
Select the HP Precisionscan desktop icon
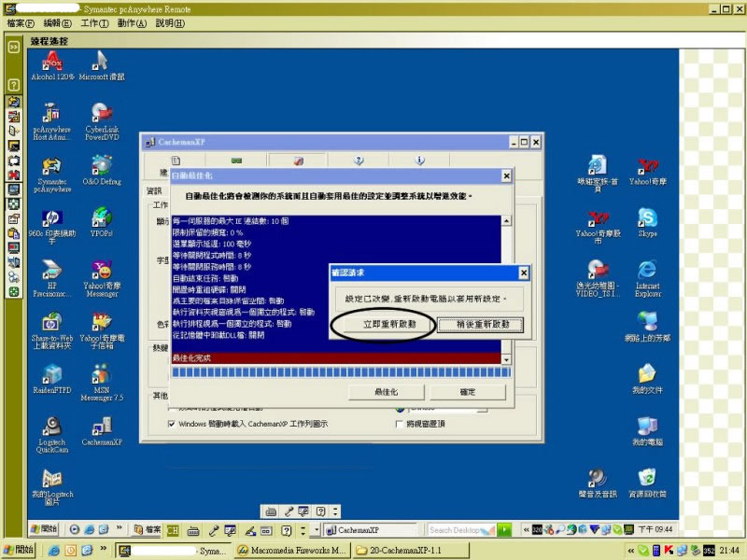[51, 278]
